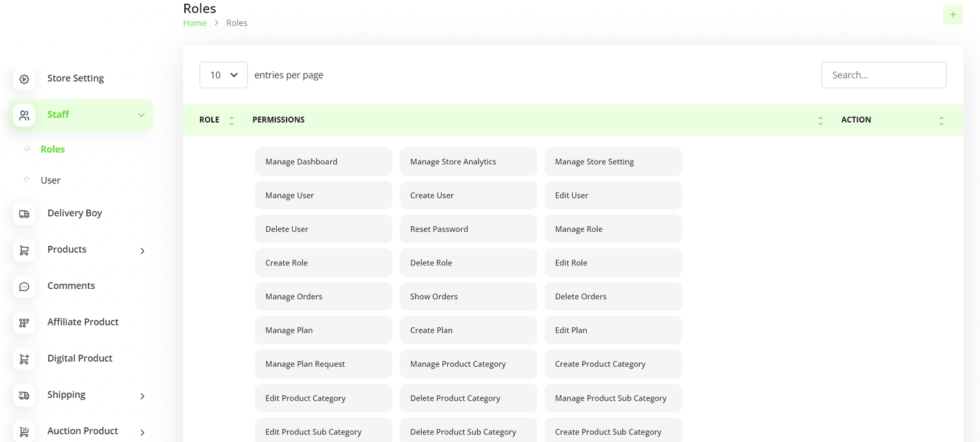Image resolution: width=980 pixels, height=442 pixels.
Task: Expand the Products submenu arrow
Action: (x=142, y=251)
